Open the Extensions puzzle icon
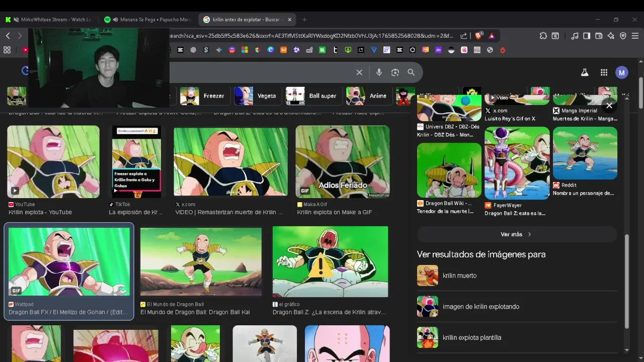The width and height of the screenshot is (644, 362). pos(543,36)
